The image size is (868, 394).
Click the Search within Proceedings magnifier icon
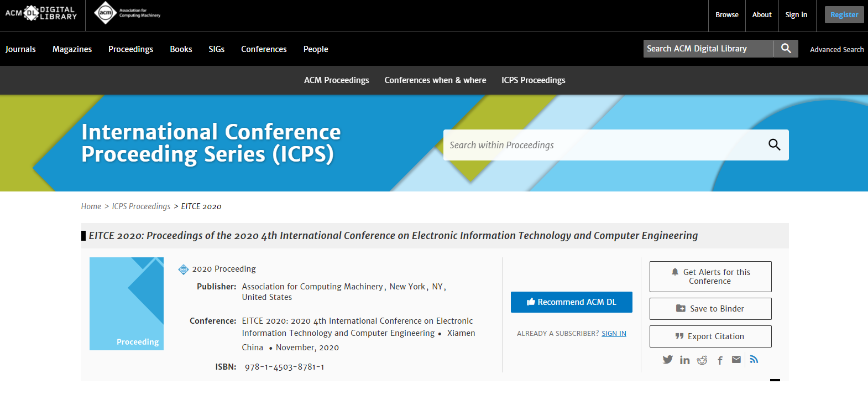click(774, 145)
